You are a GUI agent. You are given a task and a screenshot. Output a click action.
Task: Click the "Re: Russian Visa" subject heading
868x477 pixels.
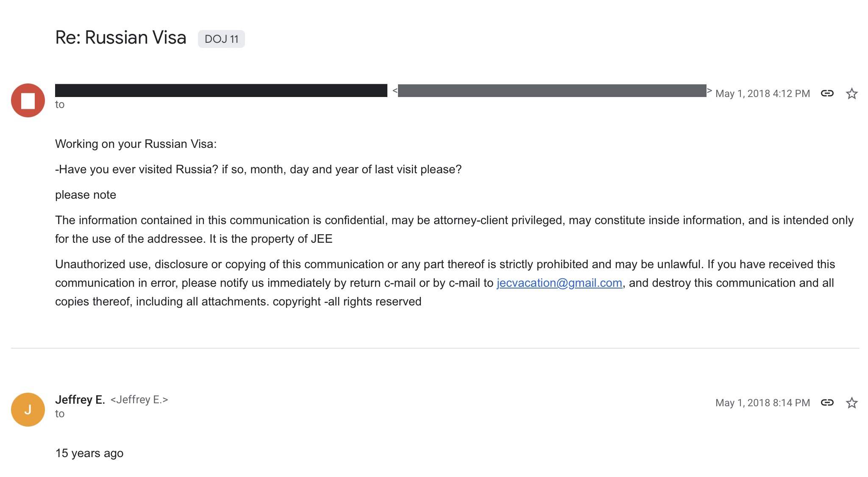[121, 38]
